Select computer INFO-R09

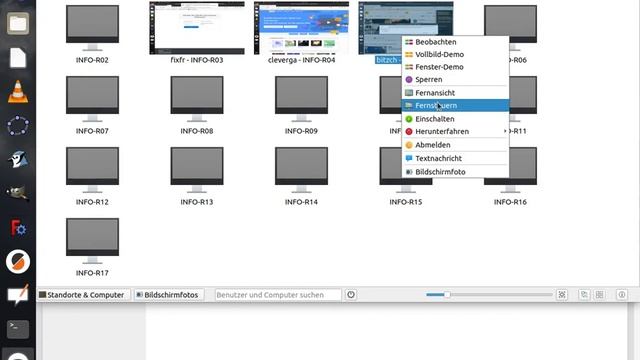click(301, 105)
